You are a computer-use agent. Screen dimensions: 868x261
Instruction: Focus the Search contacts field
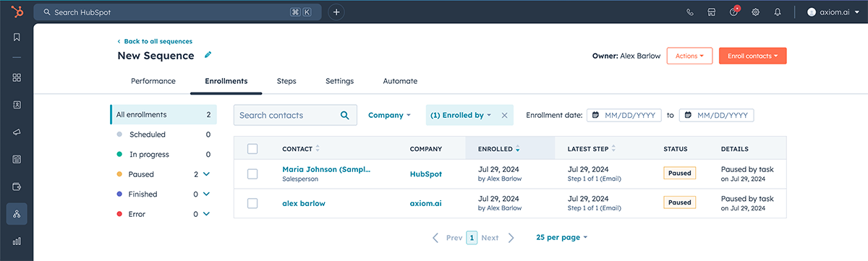pos(295,115)
